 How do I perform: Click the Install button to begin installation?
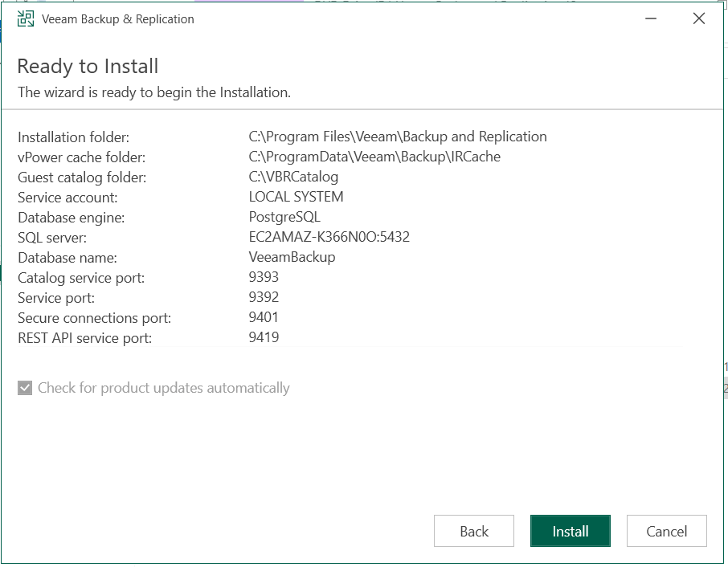(x=570, y=531)
